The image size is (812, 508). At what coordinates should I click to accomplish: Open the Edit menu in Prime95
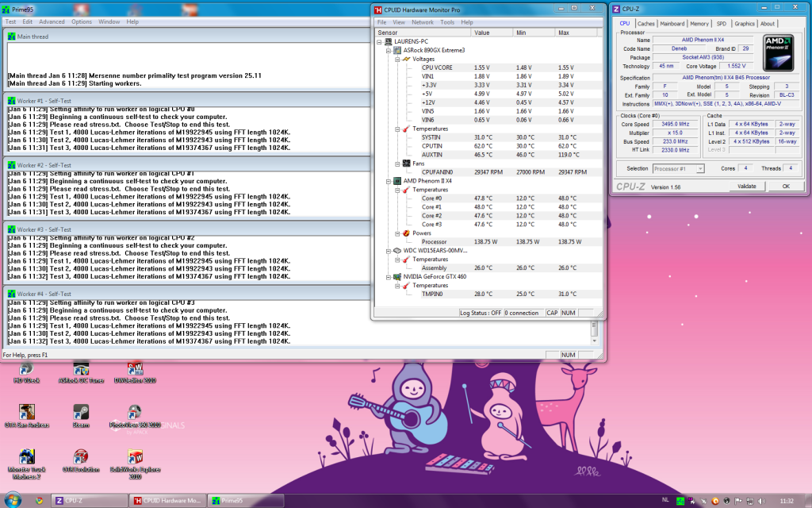[x=28, y=21]
